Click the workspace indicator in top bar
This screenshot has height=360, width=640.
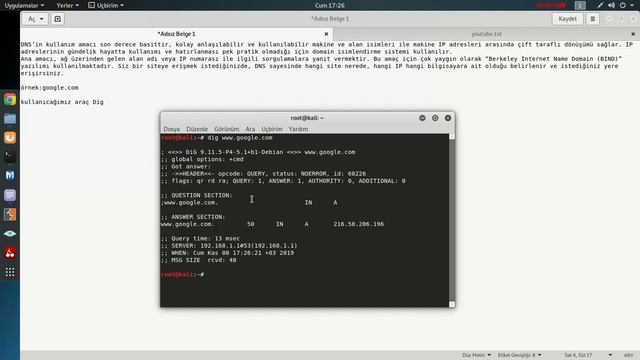pyautogui.click(x=580, y=5)
